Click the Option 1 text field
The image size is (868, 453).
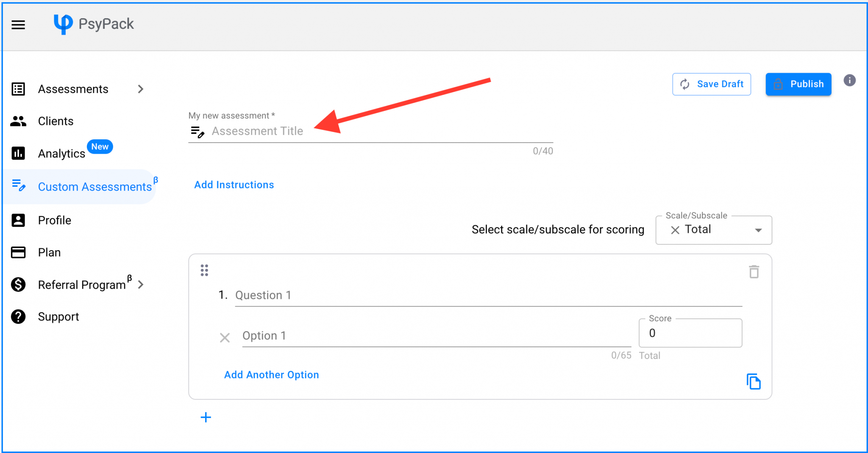coord(437,336)
